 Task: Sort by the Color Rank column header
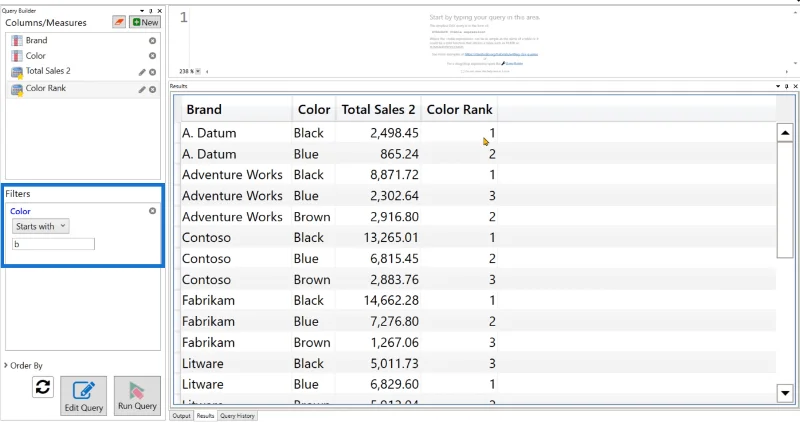[459, 109]
